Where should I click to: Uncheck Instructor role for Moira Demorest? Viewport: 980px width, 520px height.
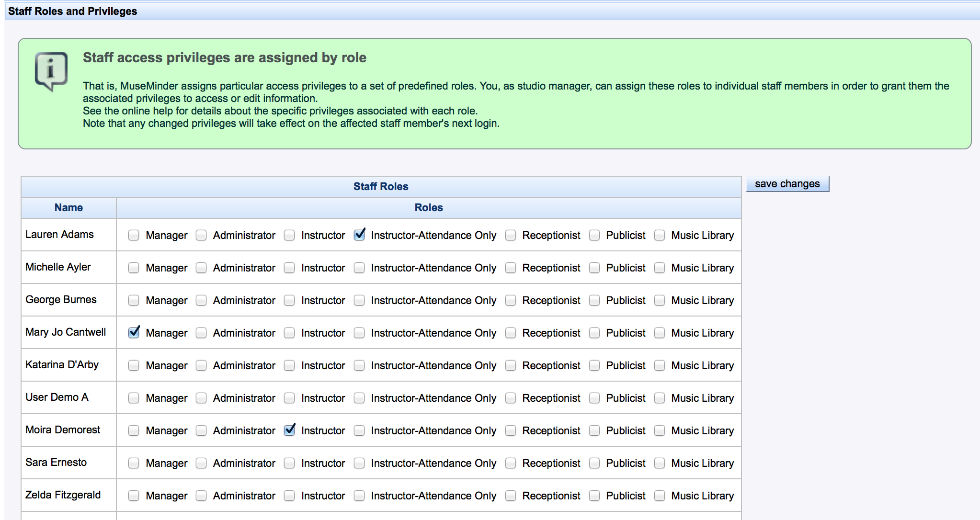(289, 430)
